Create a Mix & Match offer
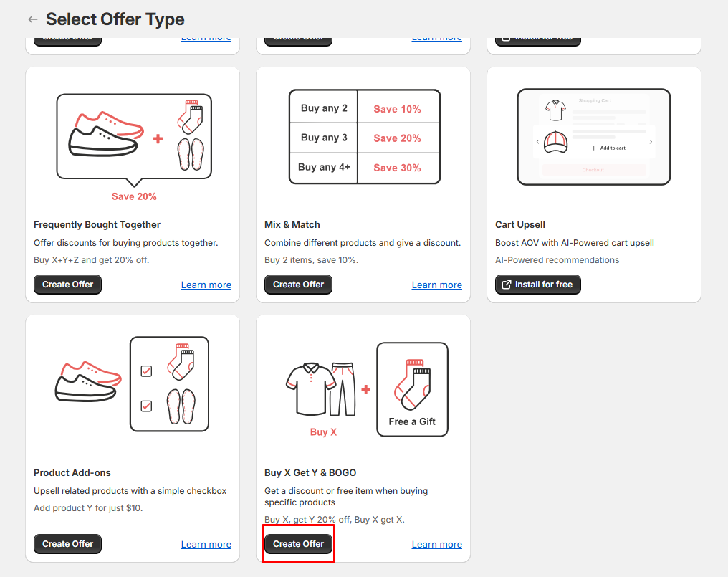 click(298, 285)
